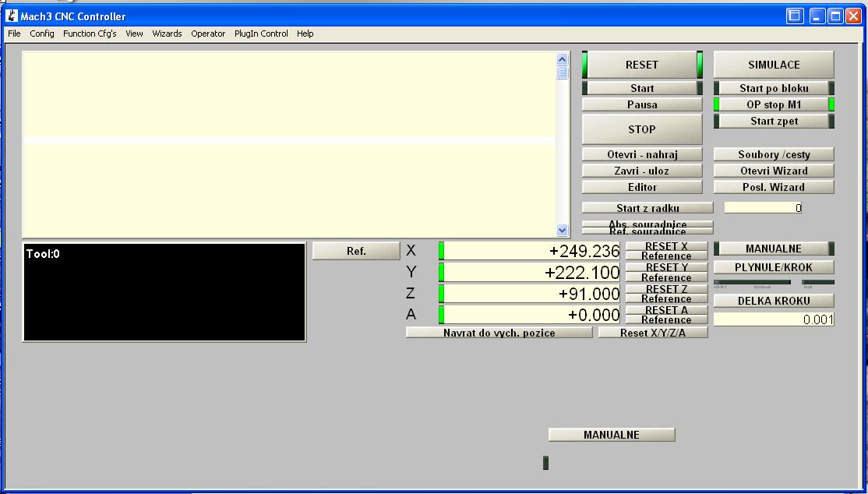Click the scroll up arrow in G-code window
This screenshot has width=868, height=494.
coord(563,59)
